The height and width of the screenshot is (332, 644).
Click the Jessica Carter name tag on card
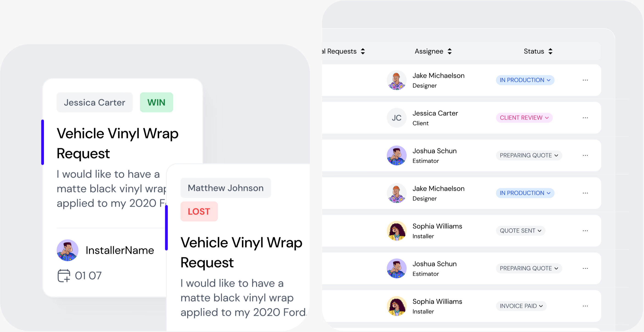click(x=94, y=102)
